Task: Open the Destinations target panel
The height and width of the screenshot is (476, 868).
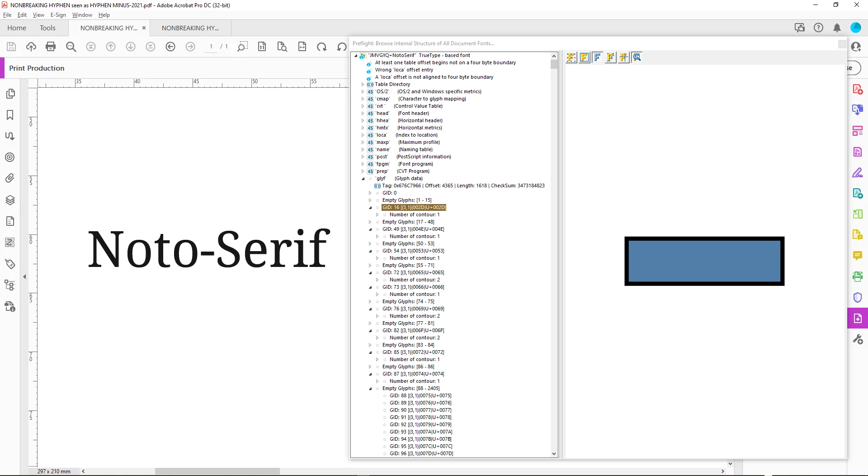Action: pos(10,157)
